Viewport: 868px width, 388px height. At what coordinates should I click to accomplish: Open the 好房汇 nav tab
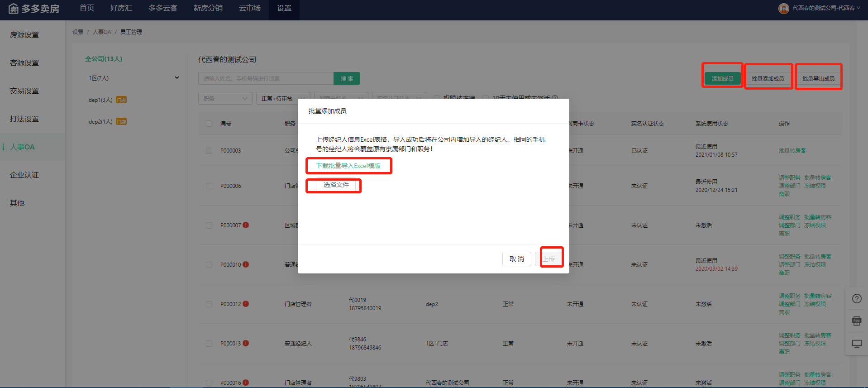tap(121, 8)
